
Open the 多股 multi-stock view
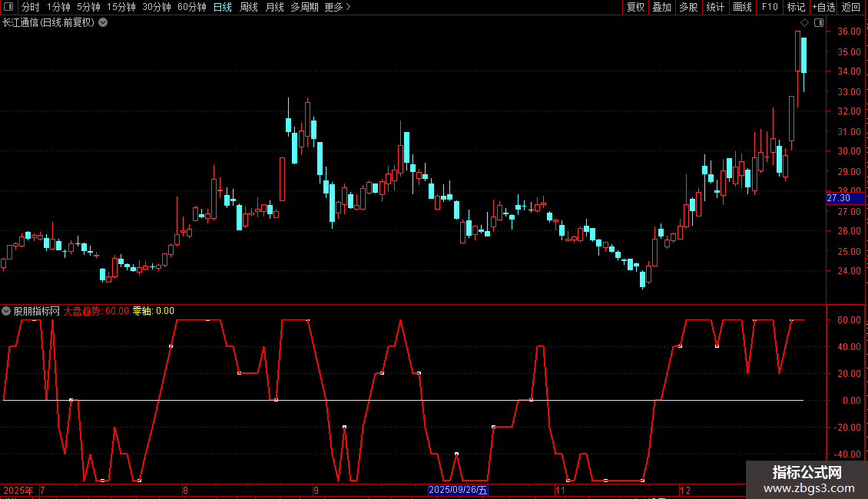pos(688,7)
